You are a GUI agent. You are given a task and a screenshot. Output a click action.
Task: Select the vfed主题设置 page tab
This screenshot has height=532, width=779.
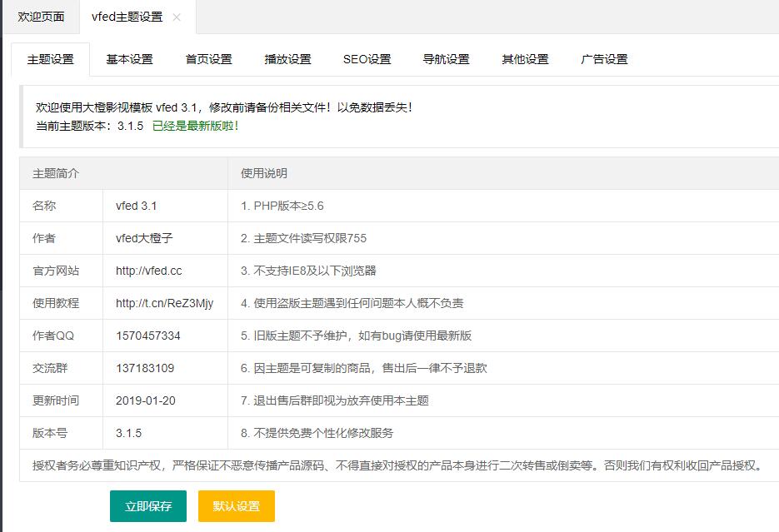pos(127,17)
